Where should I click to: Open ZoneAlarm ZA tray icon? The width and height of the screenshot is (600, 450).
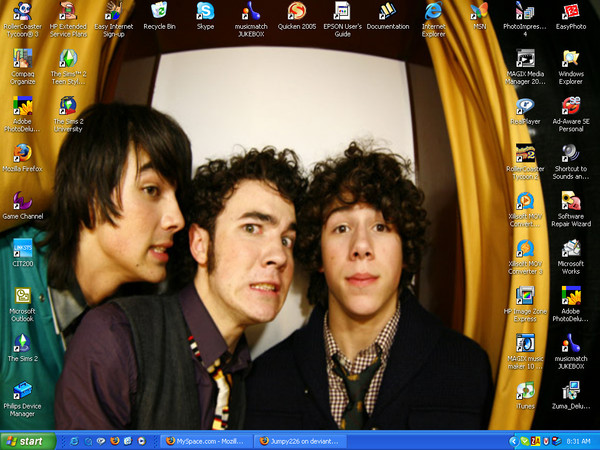(535, 442)
